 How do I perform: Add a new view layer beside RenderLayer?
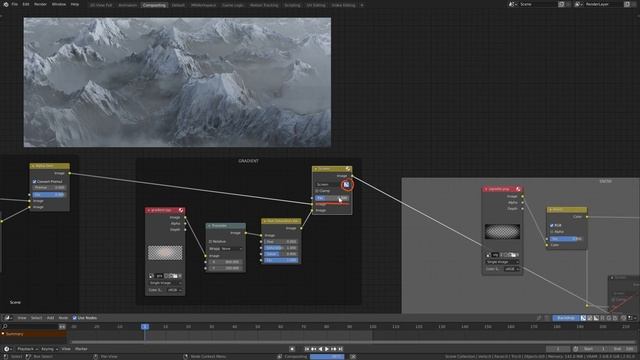pos(627,4)
